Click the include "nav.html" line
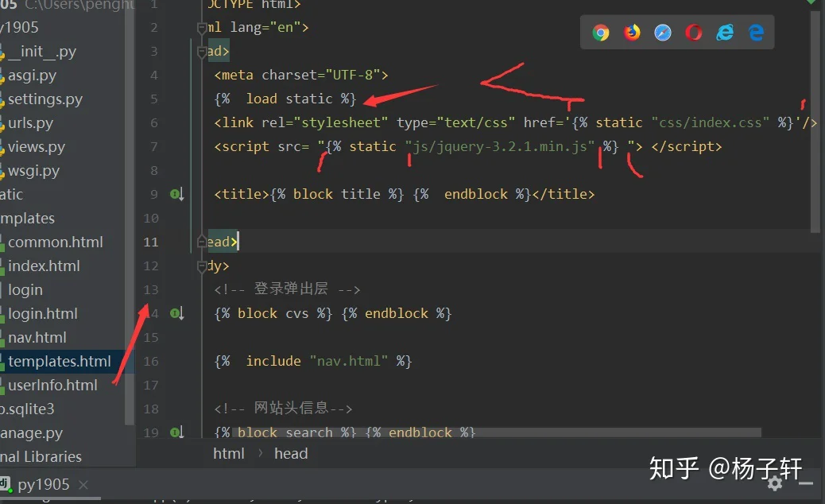This screenshot has width=825, height=504. point(313,362)
